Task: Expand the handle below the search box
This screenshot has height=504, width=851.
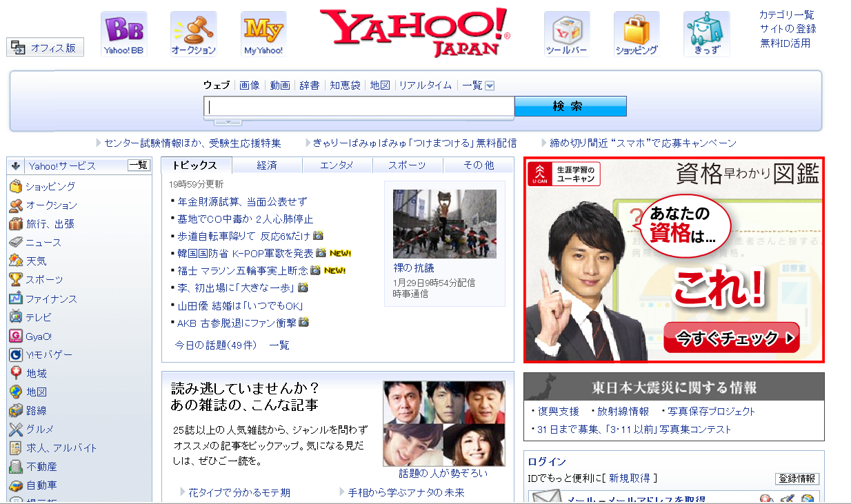Action: click(228, 123)
